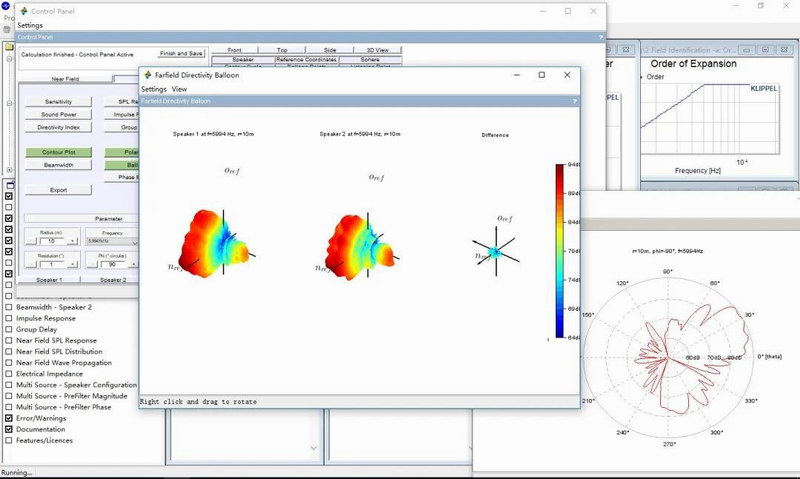Check the Electrical Impedance checkbox
Image resolution: width=800 pixels, height=479 pixels.
[9, 374]
